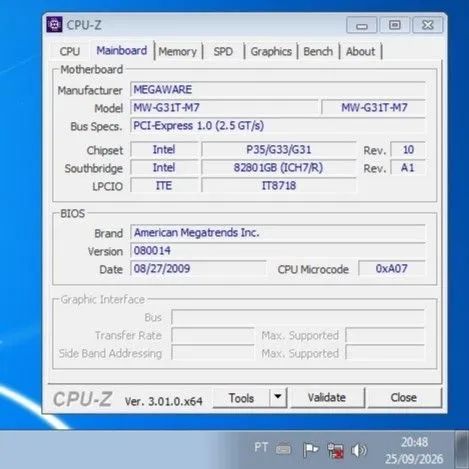Click the CPU Microcode label

point(313,269)
